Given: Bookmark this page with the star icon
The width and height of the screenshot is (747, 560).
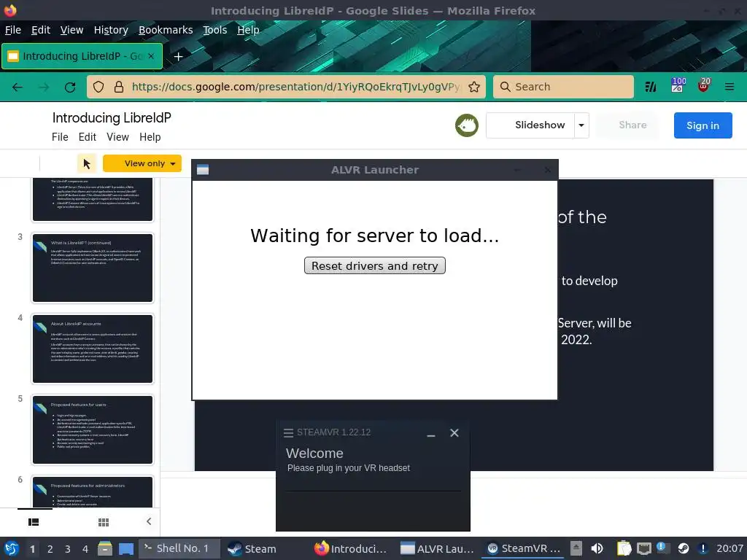Looking at the screenshot, I should click(474, 87).
